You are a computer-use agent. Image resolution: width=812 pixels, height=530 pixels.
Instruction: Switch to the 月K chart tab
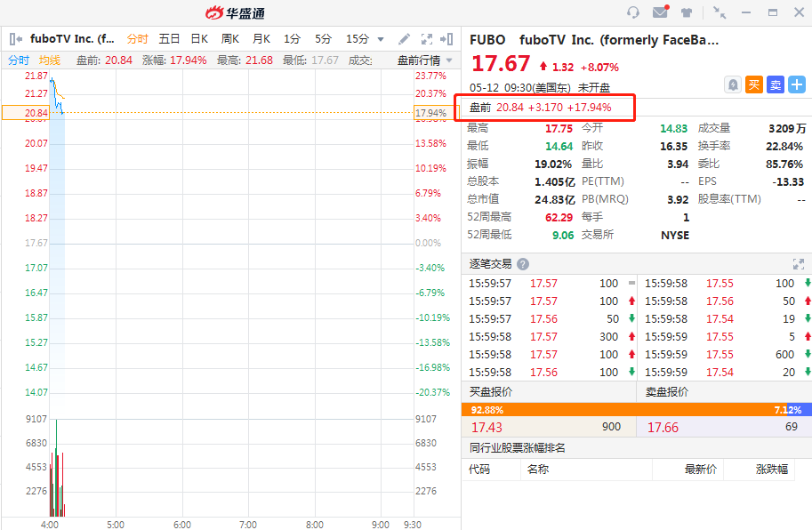pyautogui.click(x=261, y=39)
